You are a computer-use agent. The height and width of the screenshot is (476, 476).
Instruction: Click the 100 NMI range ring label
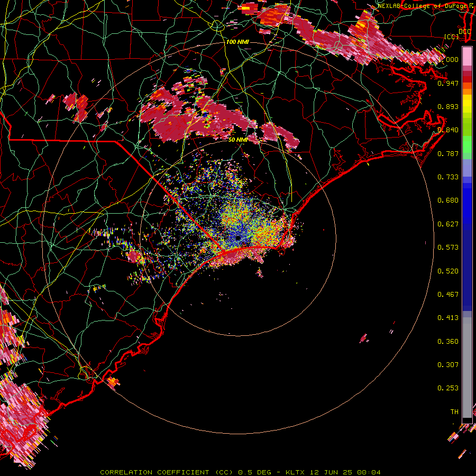[x=237, y=42]
